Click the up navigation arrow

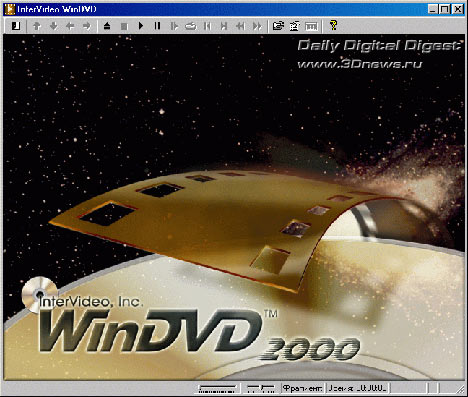[37, 26]
